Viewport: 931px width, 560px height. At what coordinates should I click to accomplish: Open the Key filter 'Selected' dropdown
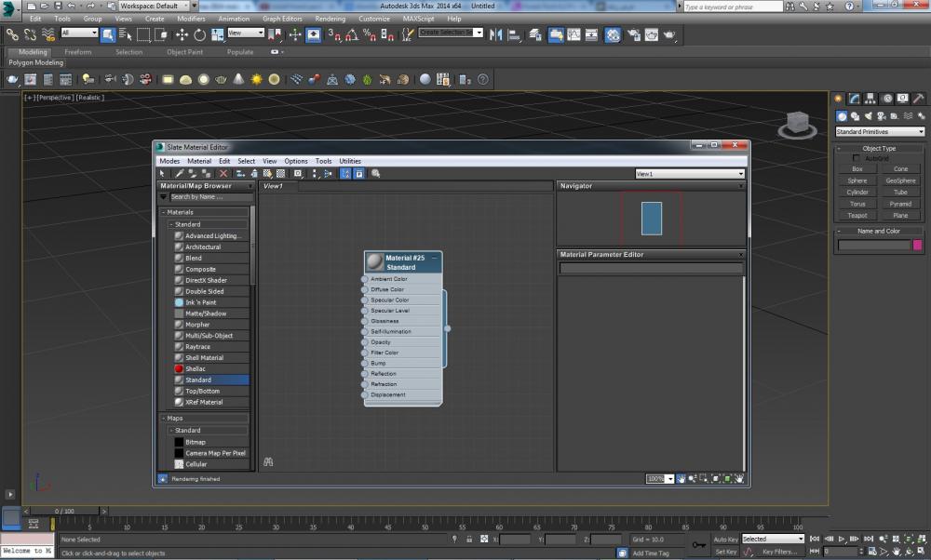click(773, 539)
